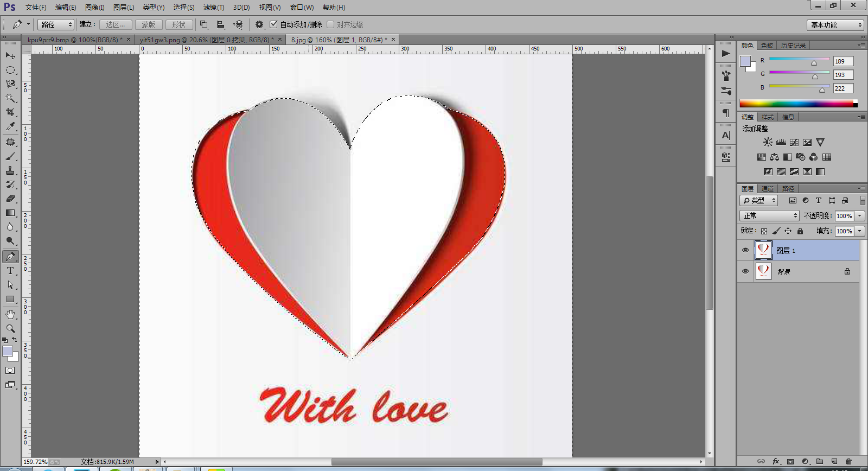
Task: Add a Brightness/Contrast adjustment
Action: (768, 142)
